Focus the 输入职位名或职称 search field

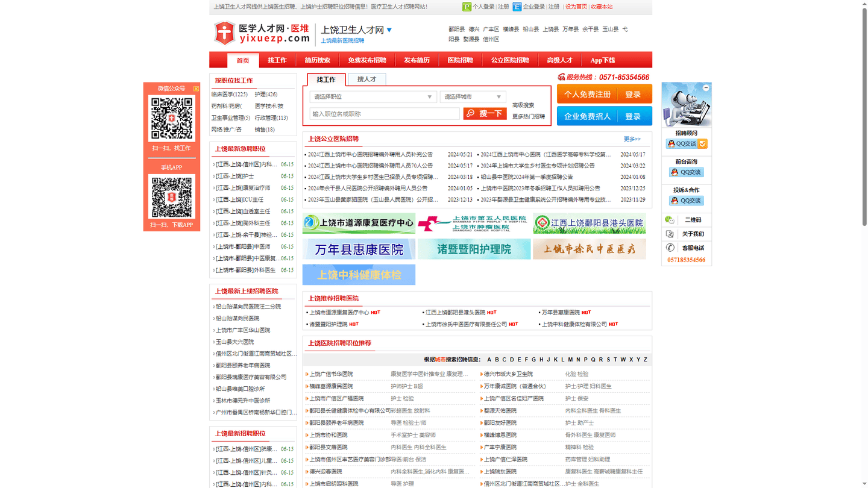[385, 114]
